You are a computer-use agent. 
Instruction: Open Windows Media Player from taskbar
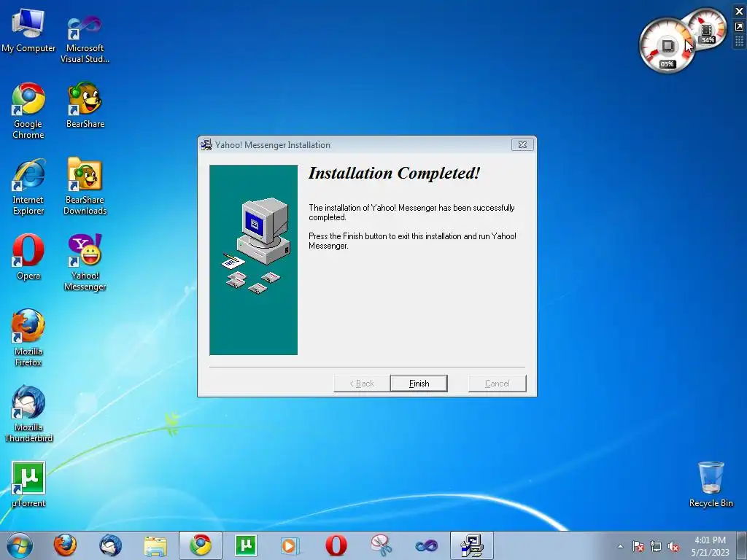click(290, 545)
